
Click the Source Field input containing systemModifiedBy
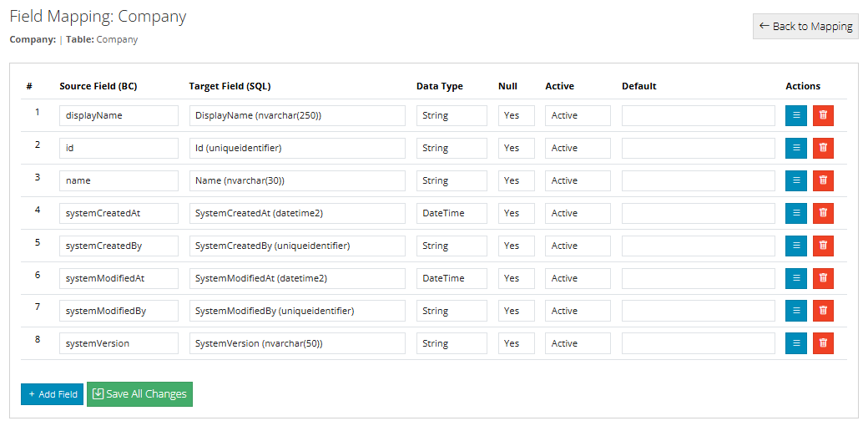[119, 311]
